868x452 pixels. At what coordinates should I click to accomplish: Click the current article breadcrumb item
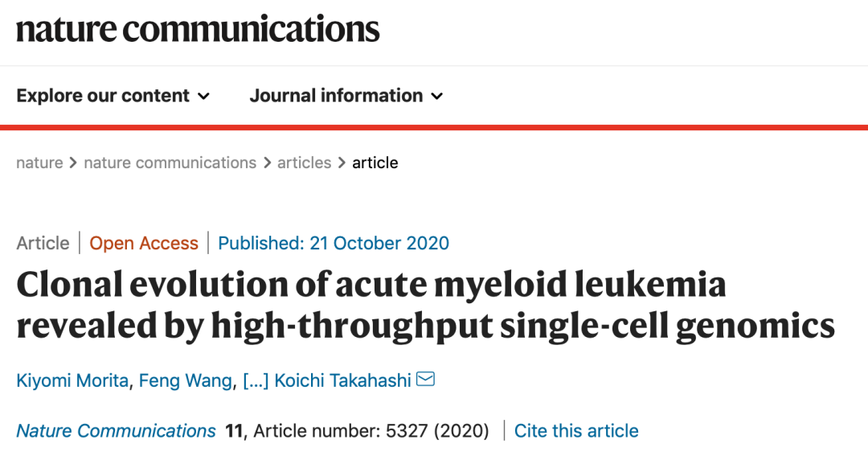point(375,162)
